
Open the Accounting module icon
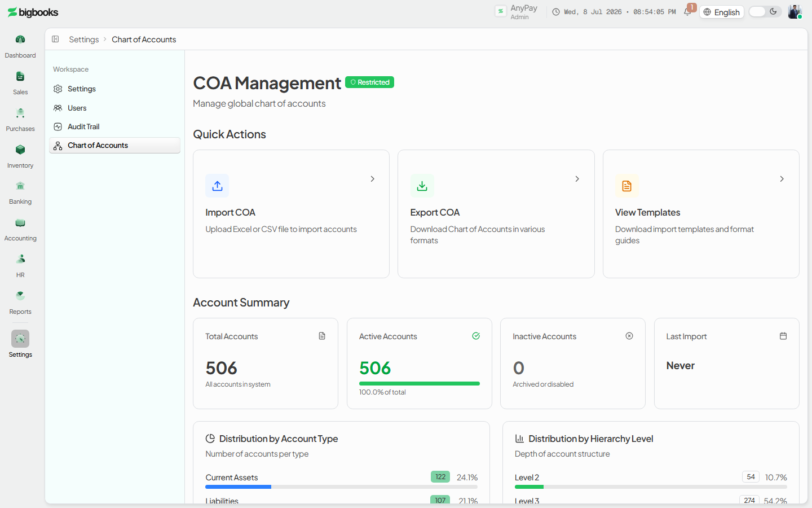20,222
